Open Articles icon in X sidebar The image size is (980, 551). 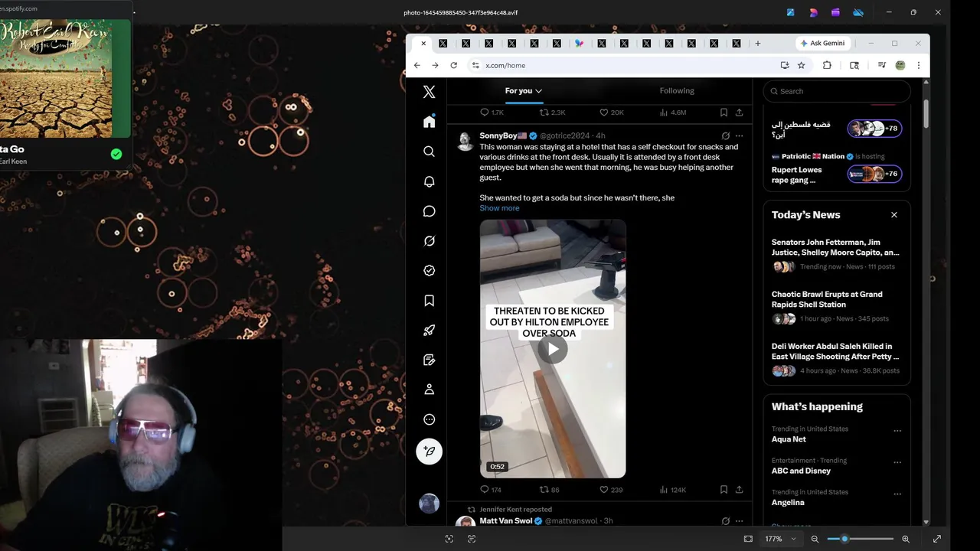(x=429, y=360)
